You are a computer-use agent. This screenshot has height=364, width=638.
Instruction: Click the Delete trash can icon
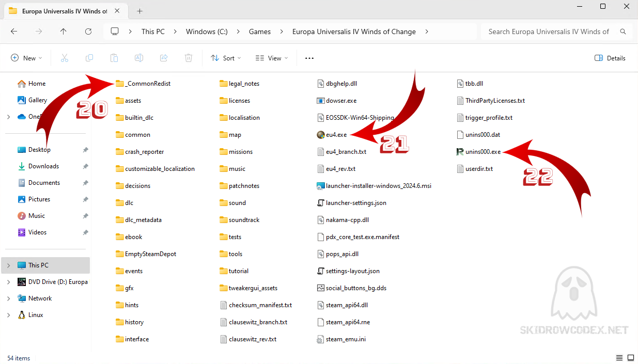189,58
